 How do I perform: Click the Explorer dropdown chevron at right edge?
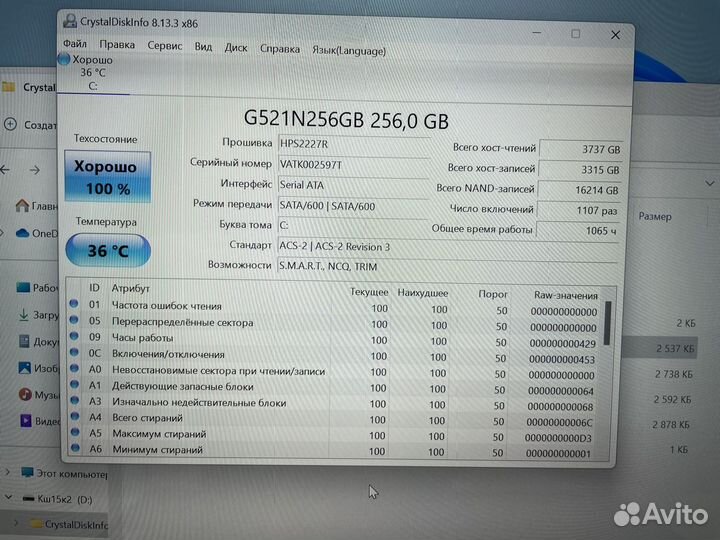709,184
